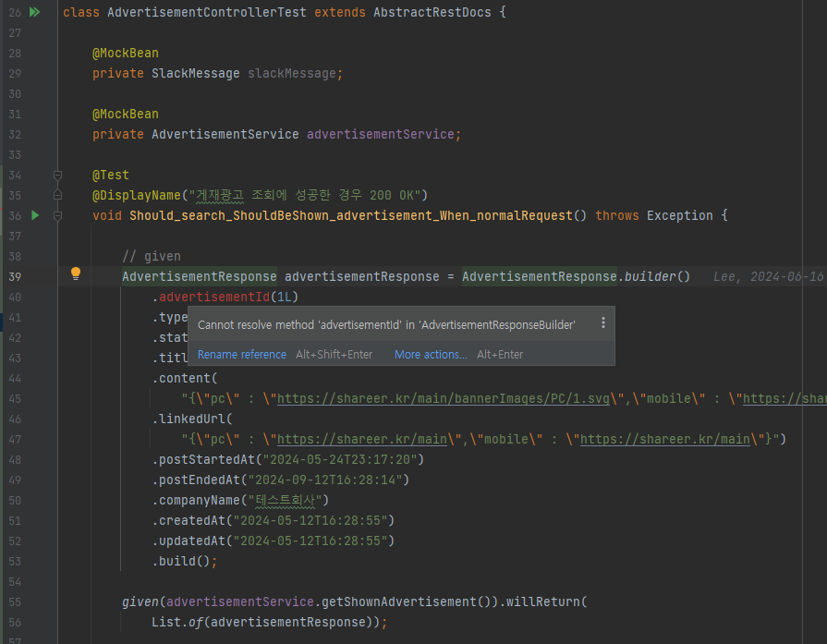Image resolution: width=827 pixels, height=644 pixels.
Task: Click getShownAdvertisement() call
Action: (407, 601)
